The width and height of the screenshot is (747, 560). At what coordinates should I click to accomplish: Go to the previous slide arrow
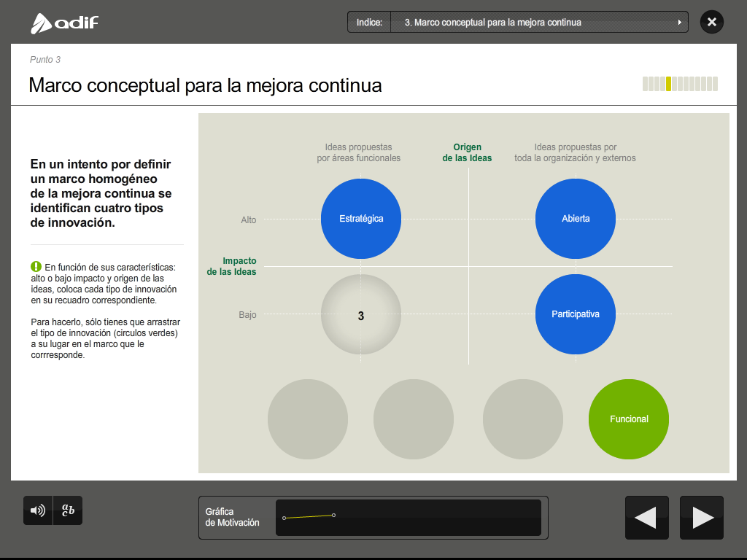pyautogui.click(x=646, y=518)
